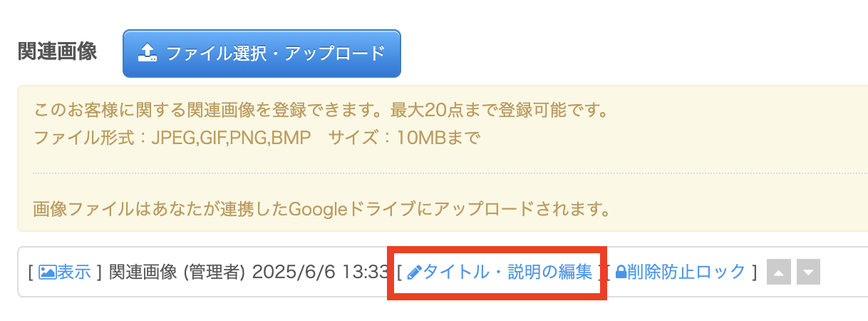Click the pencil icon for title editing
This screenshot has width=868, height=321.
coord(415,272)
